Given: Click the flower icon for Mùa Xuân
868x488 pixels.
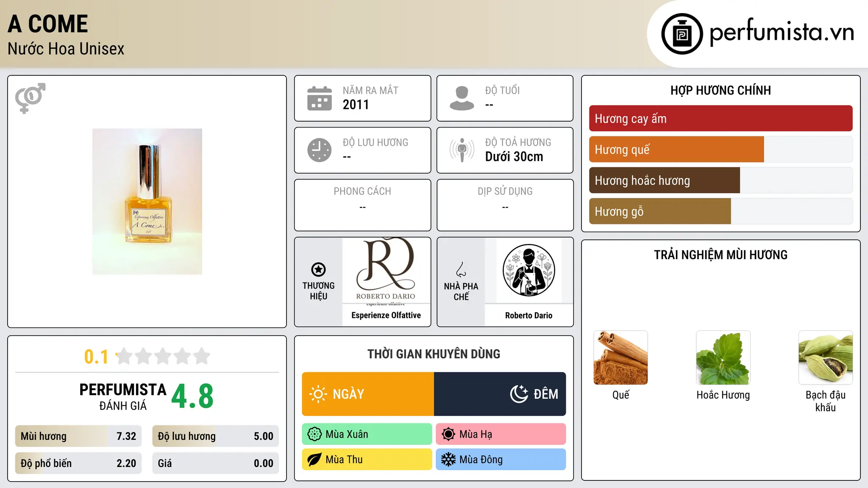Looking at the screenshot, I should click(x=314, y=434).
